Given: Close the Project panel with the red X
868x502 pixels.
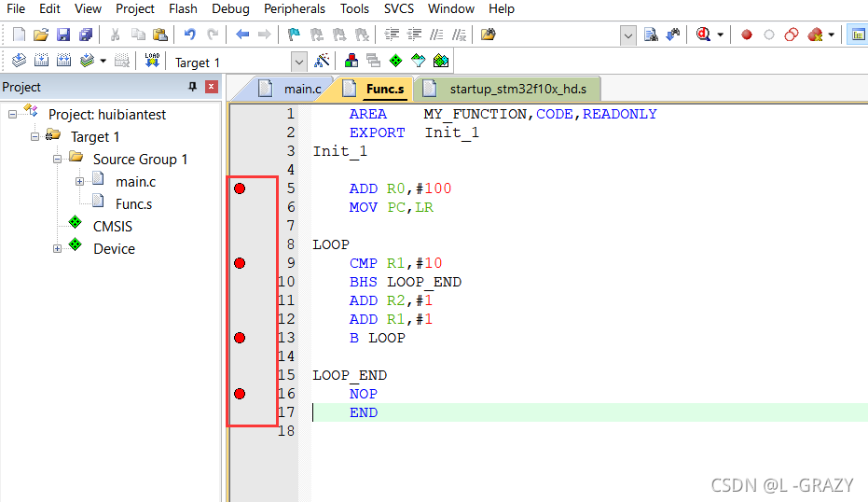Looking at the screenshot, I should click(x=211, y=87).
